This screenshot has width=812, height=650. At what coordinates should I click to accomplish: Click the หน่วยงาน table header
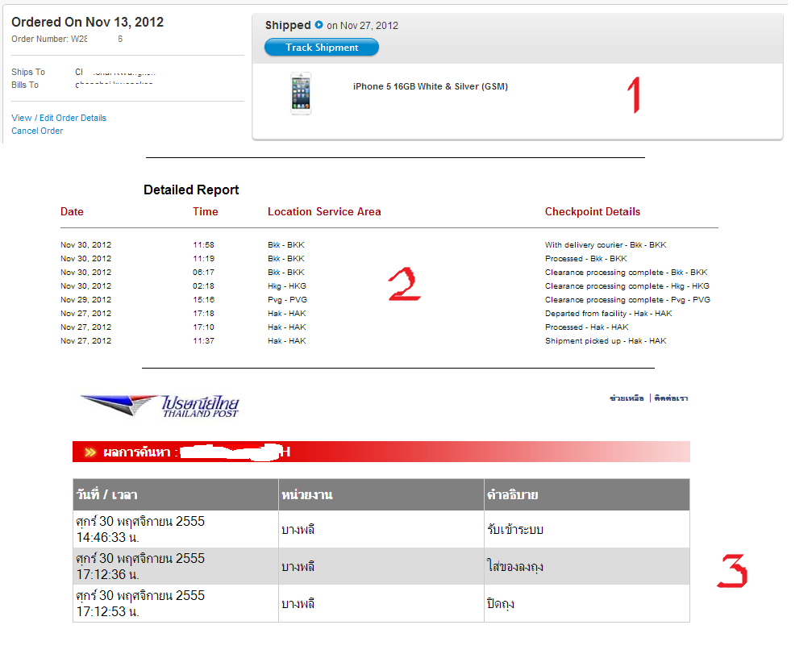381,494
